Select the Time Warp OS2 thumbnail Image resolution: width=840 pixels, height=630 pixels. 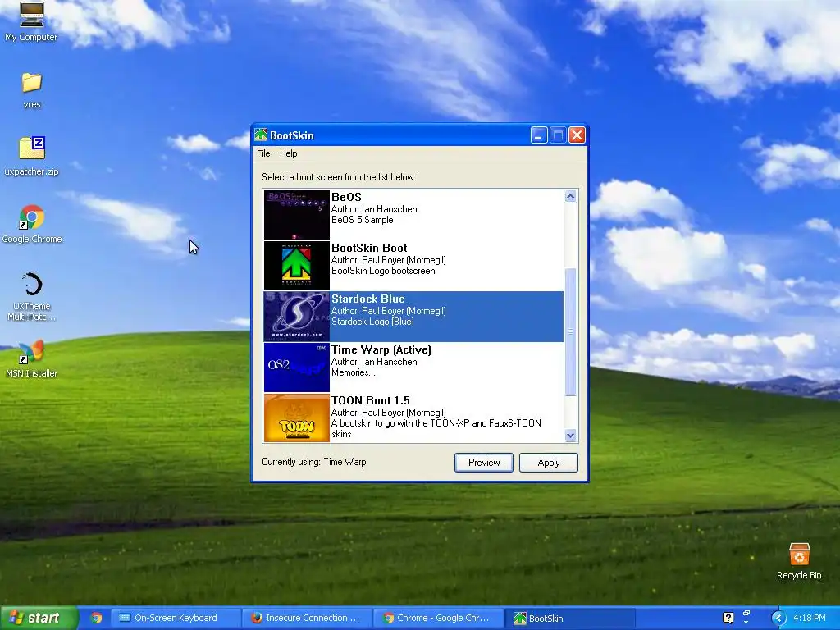tap(297, 367)
